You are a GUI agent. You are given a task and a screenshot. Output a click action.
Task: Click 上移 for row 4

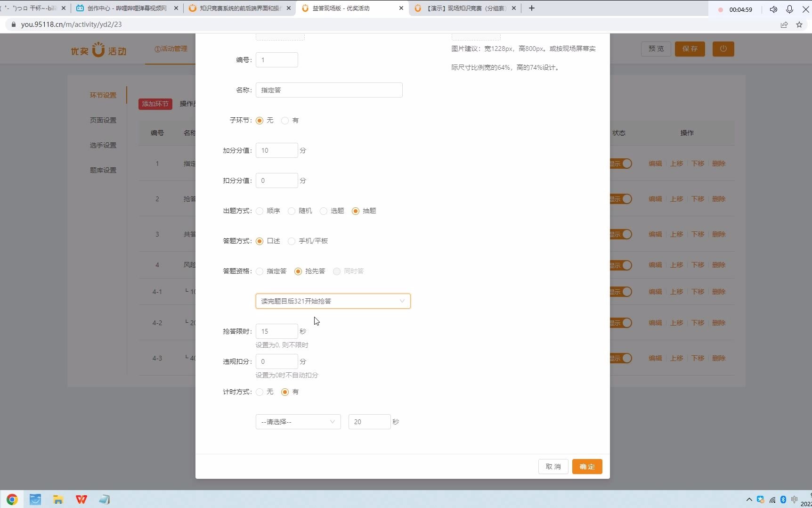pos(676,265)
